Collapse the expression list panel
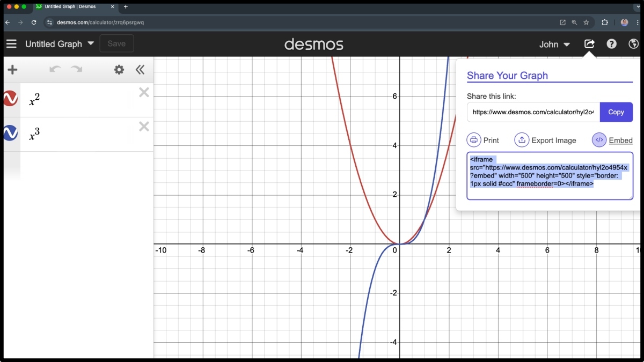This screenshot has height=362, width=644. click(x=140, y=69)
